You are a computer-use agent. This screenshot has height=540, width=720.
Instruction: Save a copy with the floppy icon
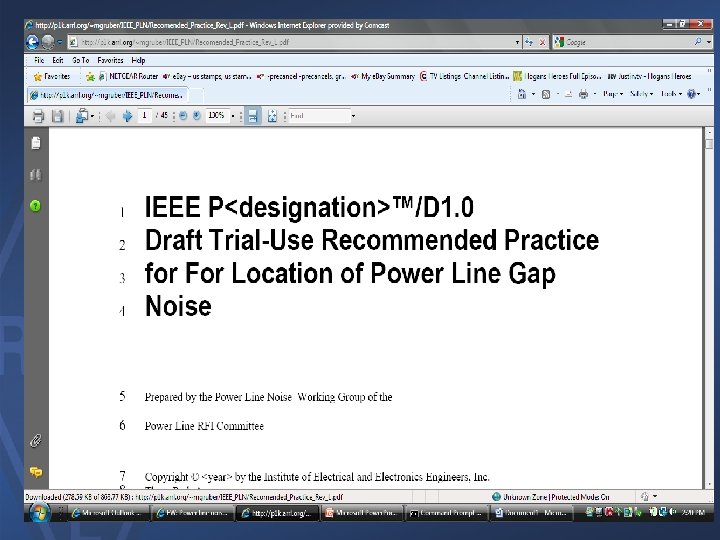point(57,116)
